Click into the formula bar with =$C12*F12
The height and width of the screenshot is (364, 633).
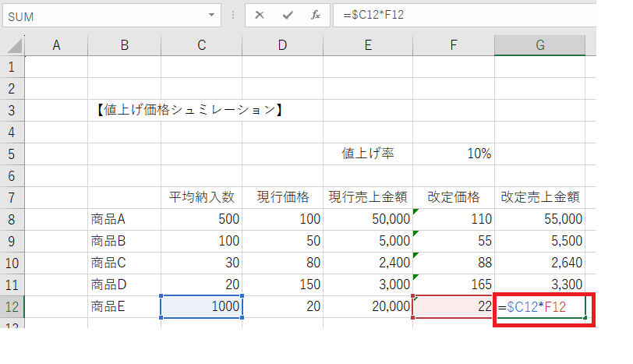pyautogui.click(x=465, y=16)
